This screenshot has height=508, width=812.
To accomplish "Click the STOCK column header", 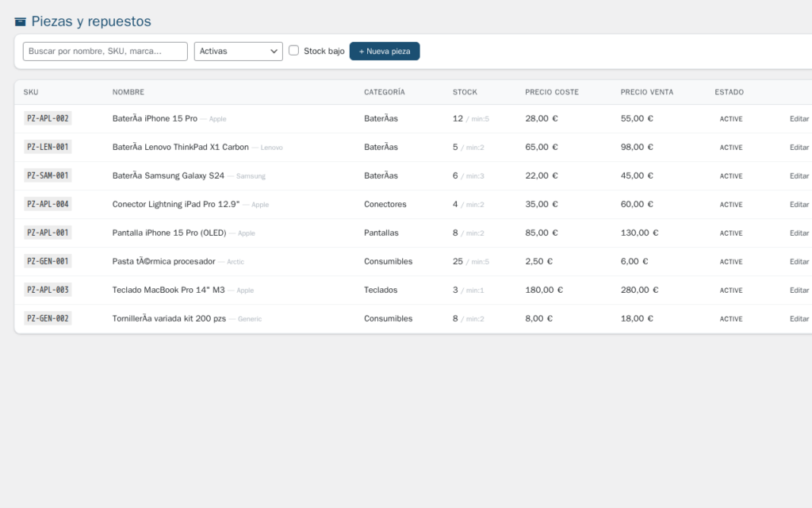I will [x=465, y=92].
